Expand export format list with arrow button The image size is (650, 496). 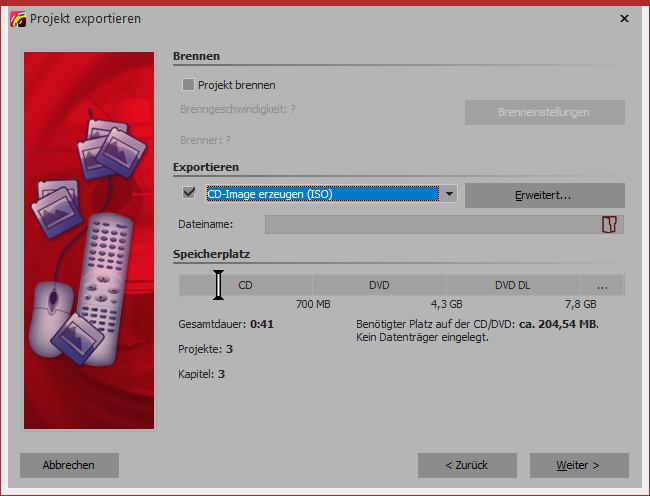tap(450, 194)
